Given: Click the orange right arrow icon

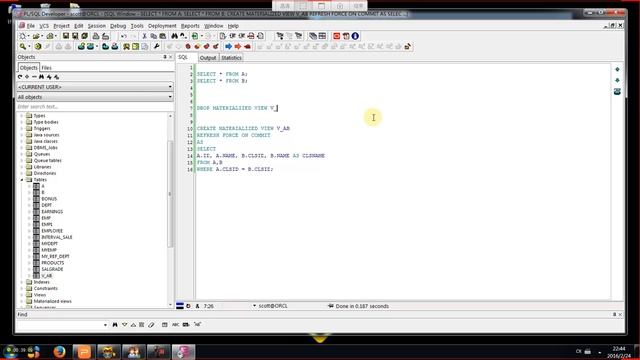Looking at the screenshot, I should [238, 47].
